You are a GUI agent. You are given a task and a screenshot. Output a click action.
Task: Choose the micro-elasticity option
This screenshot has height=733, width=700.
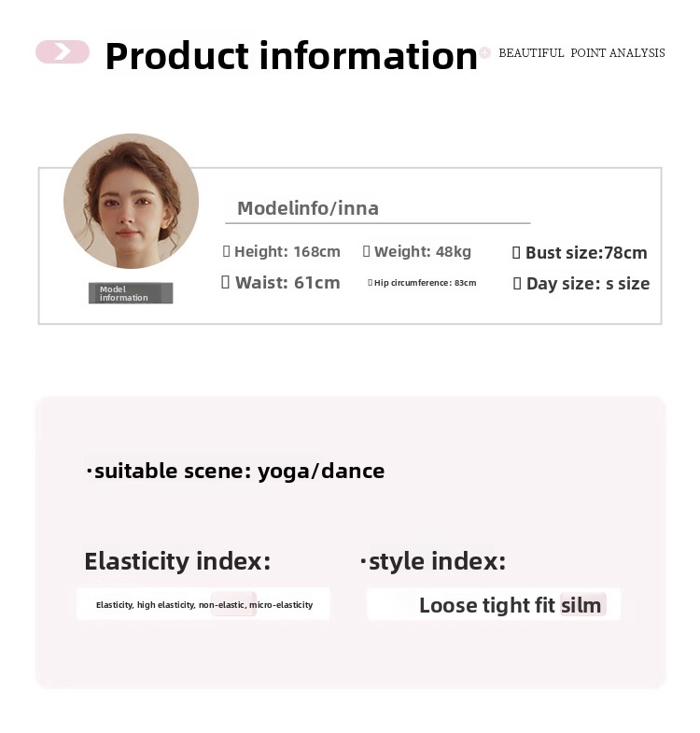(x=281, y=605)
